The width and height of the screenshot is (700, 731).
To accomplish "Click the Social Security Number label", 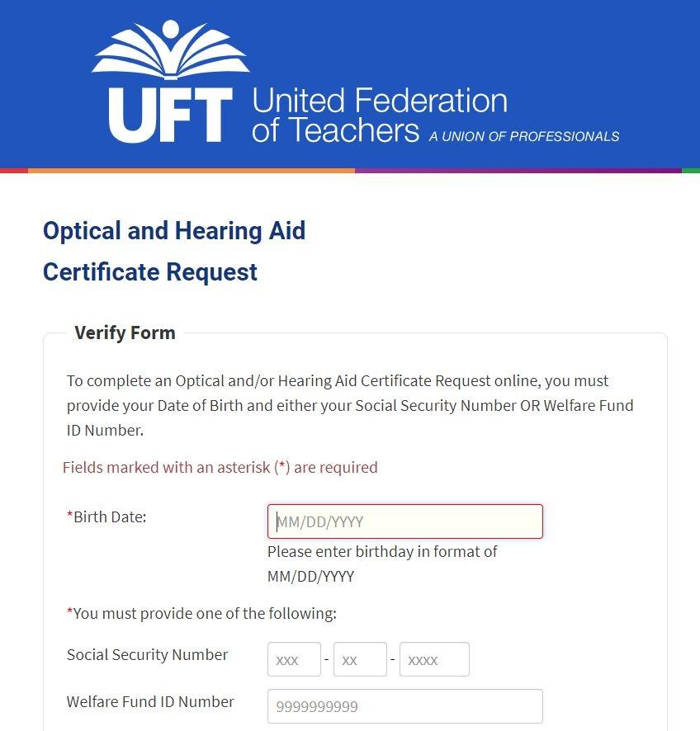I will pos(147,655).
